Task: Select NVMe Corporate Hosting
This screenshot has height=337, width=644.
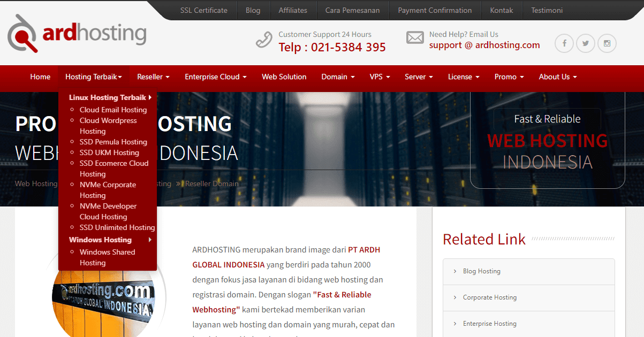Action: [x=108, y=190]
